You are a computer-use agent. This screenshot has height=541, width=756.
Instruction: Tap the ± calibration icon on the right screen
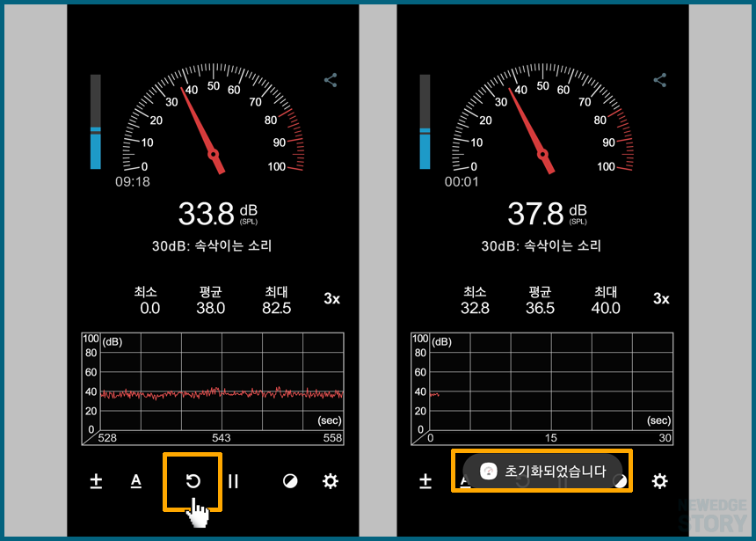click(425, 481)
